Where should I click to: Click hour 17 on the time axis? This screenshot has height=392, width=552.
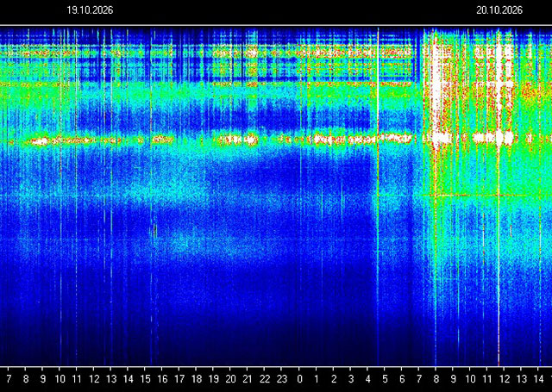point(179,379)
